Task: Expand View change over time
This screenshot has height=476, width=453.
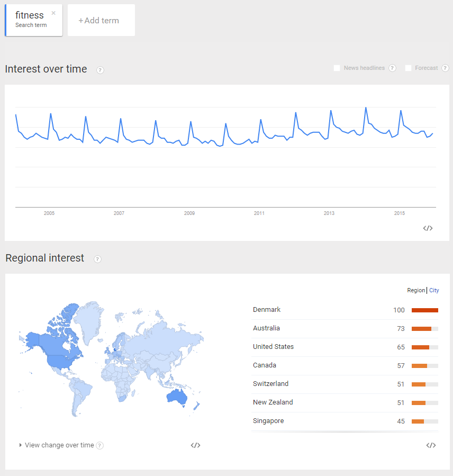Action: (x=56, y=445)
